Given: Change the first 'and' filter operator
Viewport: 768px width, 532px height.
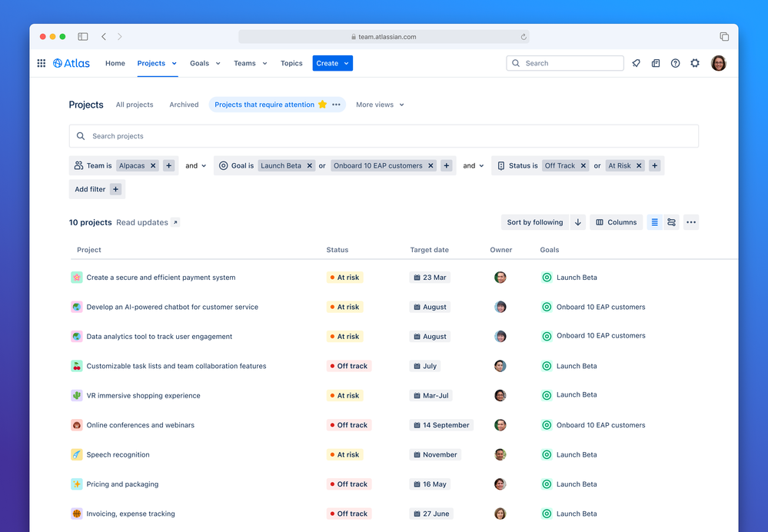Looking at the screenshot, I should tap(196, 165).
